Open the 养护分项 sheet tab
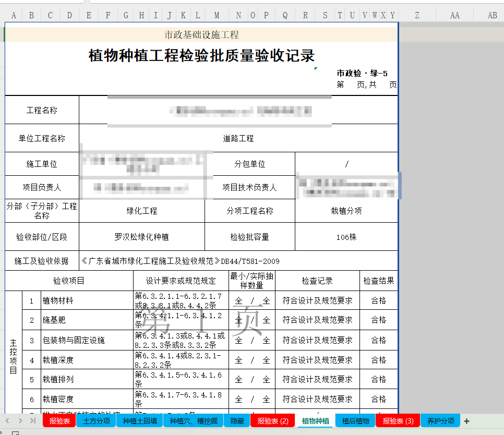This screenshot has width=504, height=435. tap(440, 421)
